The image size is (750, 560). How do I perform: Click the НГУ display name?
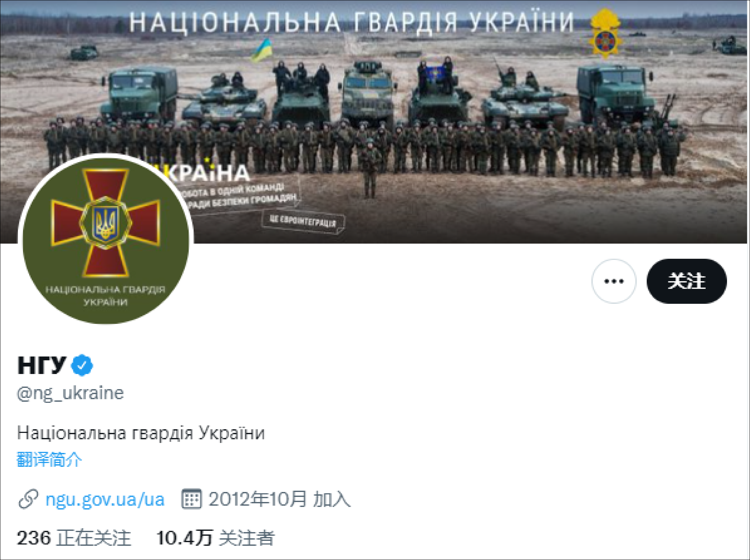point(41,365)
